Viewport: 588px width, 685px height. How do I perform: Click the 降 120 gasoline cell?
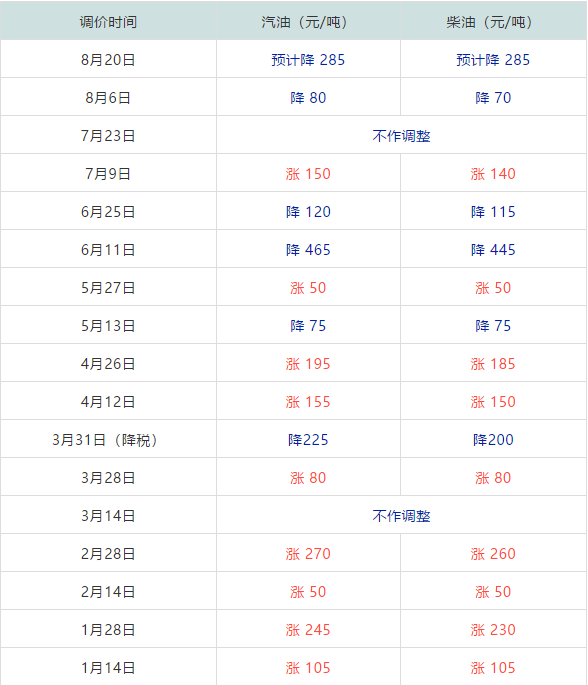click(308, 212)
